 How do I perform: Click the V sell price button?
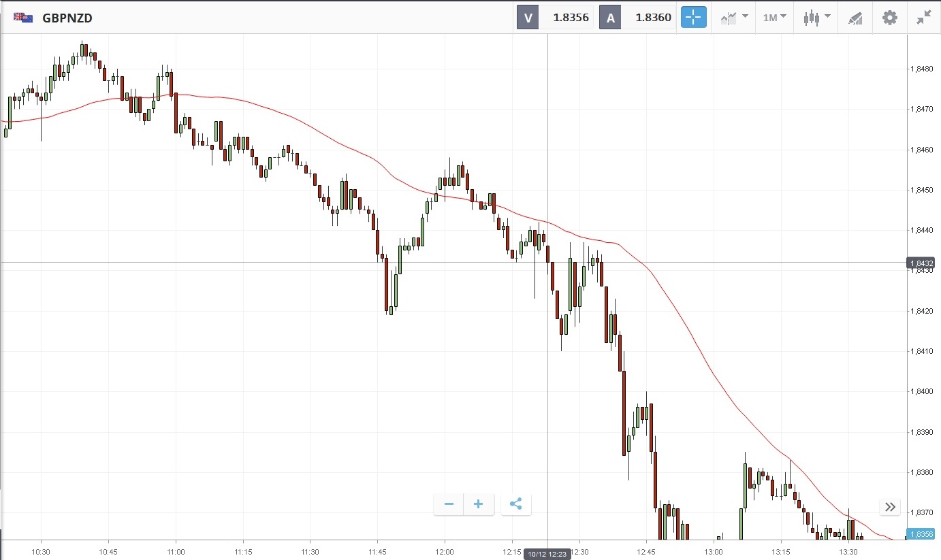[x=556, y=18]
